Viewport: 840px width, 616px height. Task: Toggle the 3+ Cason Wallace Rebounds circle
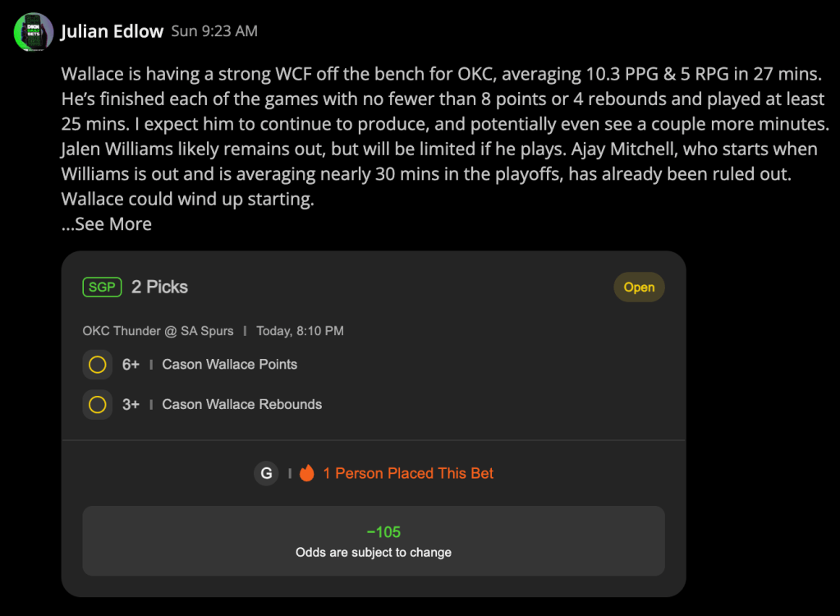point(98,404)
